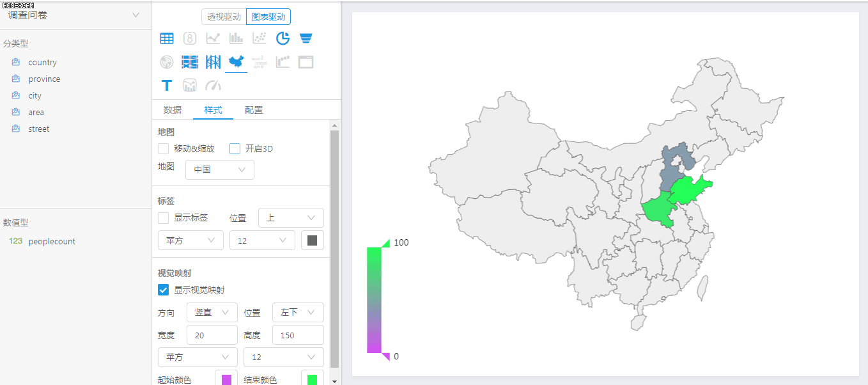This screenshot has width=868, height=385.
Task: Select the country field
Action: (x=43, y=62)
